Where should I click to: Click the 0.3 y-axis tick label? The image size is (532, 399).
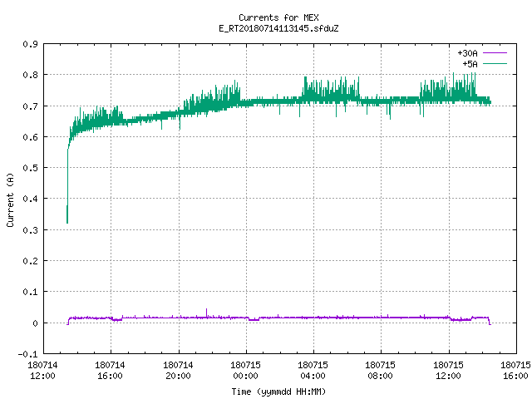[x=30, y=230]
